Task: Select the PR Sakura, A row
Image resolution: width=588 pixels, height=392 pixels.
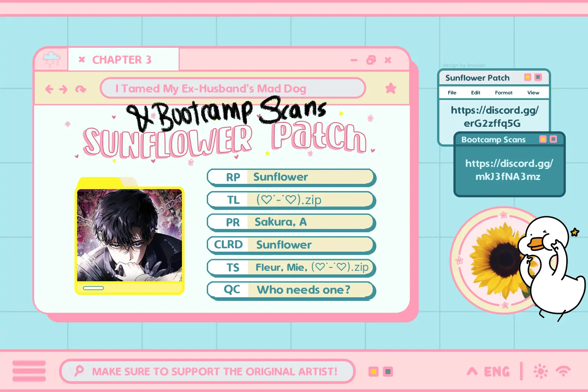Action: 291,222
